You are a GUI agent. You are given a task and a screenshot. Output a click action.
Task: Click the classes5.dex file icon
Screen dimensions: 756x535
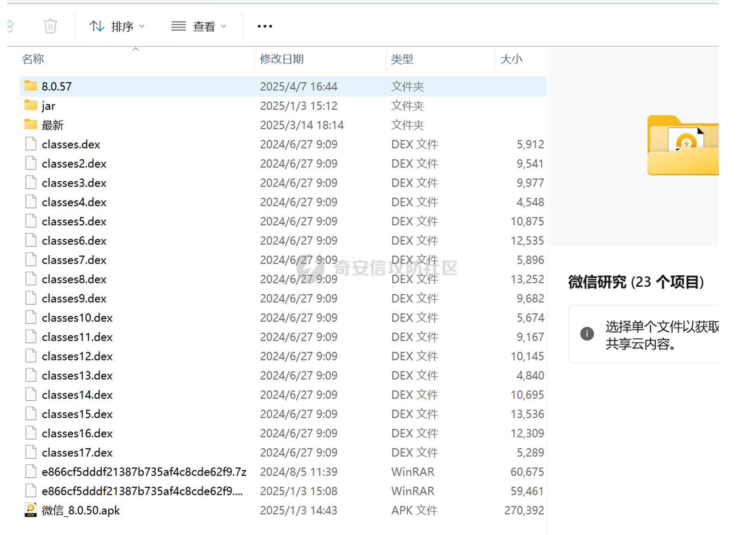coord(31,221)
